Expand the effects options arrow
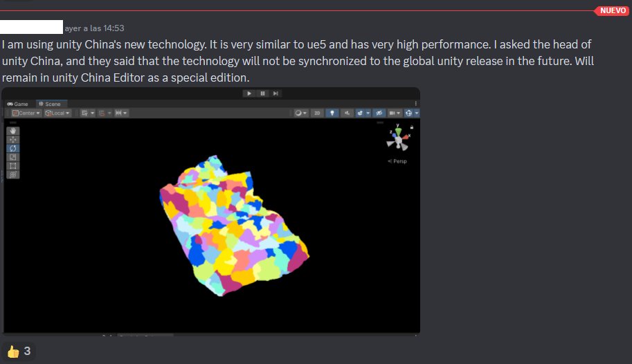The image size is (632, 364). point(368,113)
